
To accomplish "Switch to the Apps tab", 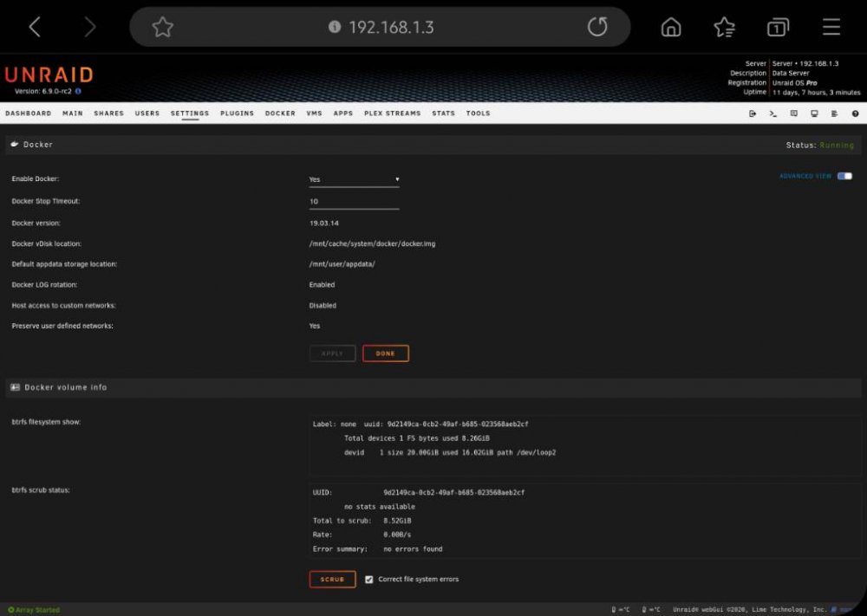I will (x=342, y=113).
